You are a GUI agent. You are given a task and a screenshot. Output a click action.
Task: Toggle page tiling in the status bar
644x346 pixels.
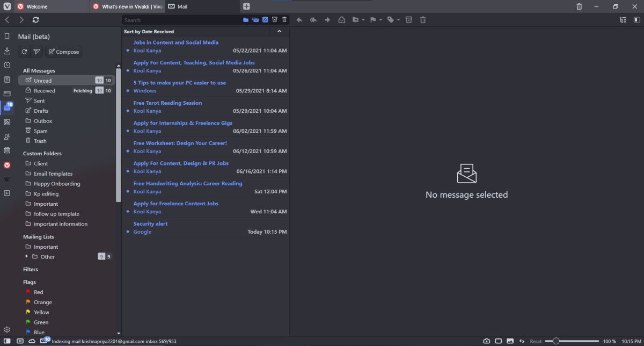tap(499, 341)
